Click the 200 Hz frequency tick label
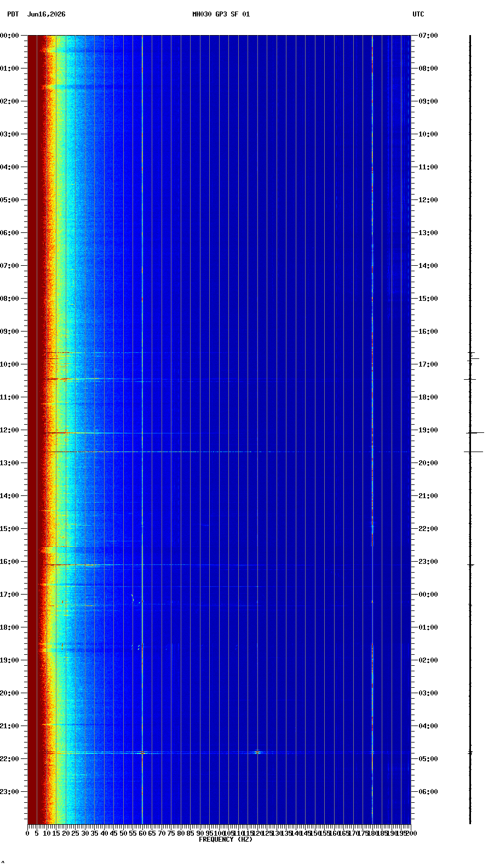This screenshot has height=868, width=494. point(411,833)
